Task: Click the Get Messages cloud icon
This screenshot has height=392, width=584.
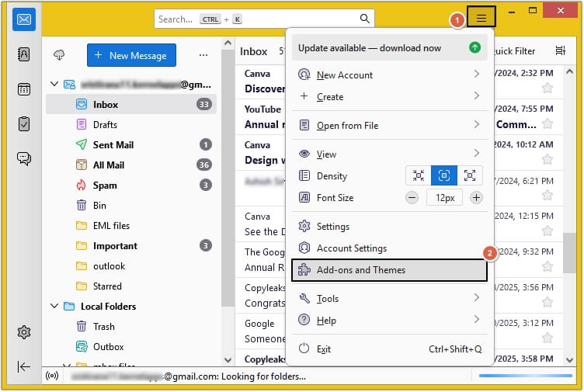Action: coord(59,54)
